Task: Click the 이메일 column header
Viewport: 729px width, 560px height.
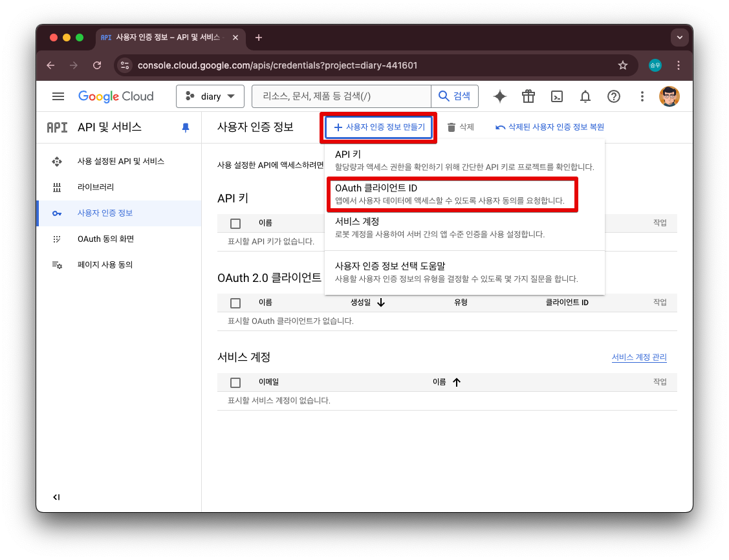Action: tap(268, 382)
